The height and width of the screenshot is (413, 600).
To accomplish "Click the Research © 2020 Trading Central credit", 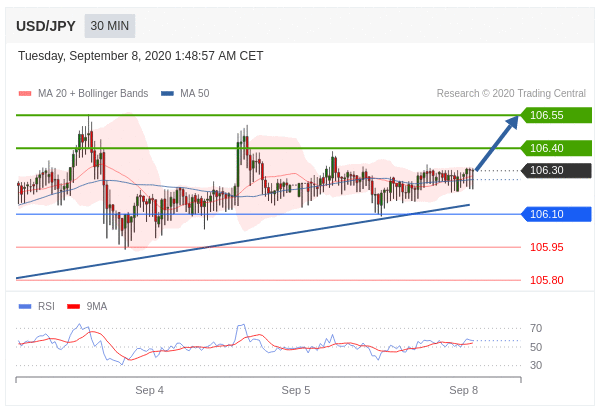I will point(511,93).
